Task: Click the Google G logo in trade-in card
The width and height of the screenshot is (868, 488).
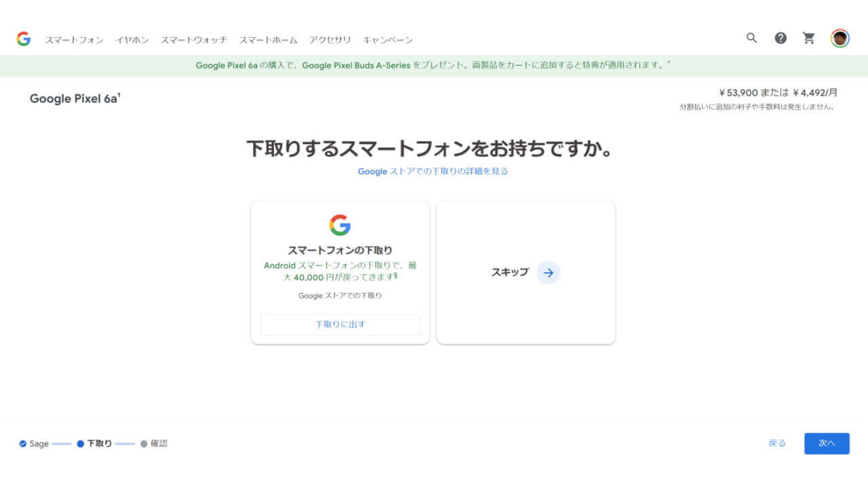Action: pos(340,225)
